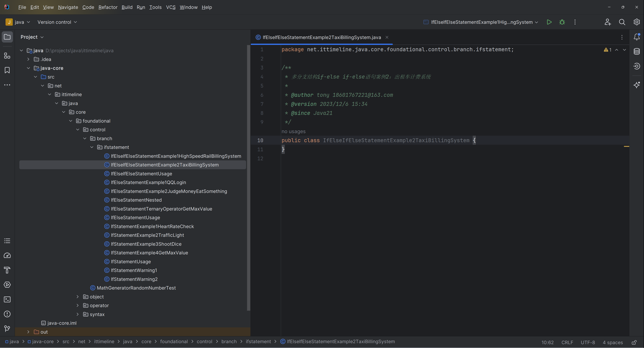Open More tool windows ellipsis in left sidebar
This screenshot has width=644, height=348.
(7, 85)
